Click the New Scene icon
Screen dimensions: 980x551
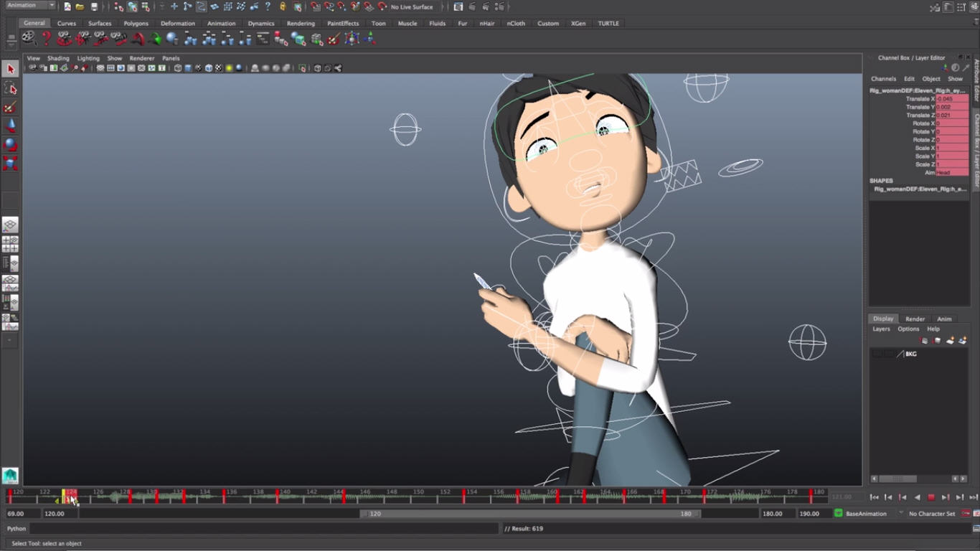click(67, 6)
